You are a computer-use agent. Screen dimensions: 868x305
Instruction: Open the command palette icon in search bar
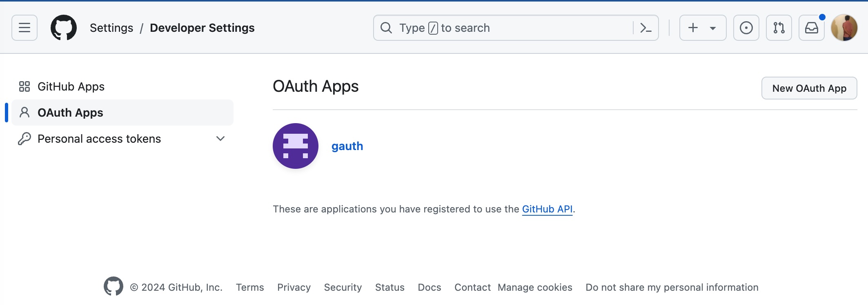pyautogui.click(x=645, y=28)
